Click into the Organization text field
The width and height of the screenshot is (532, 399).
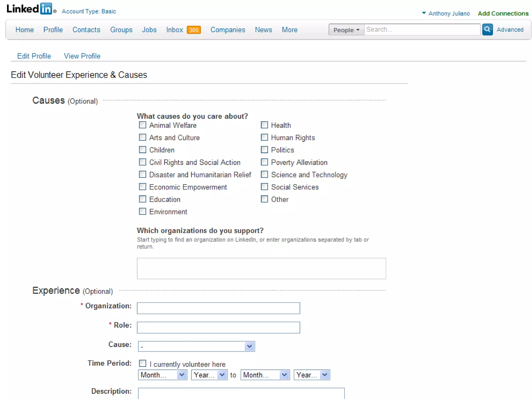pos(218,308)
